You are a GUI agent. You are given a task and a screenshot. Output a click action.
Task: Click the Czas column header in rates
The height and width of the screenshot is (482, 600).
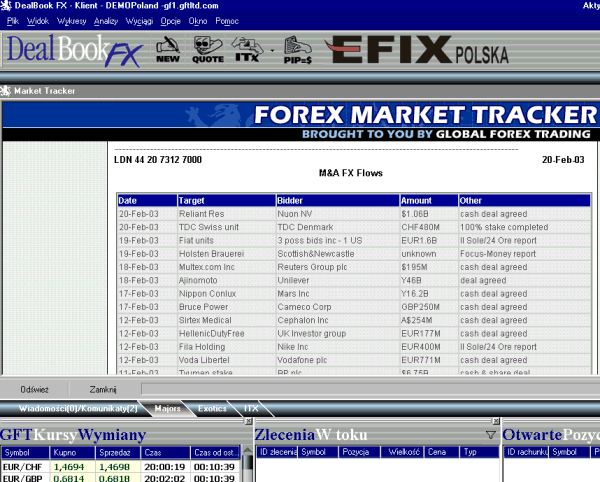165,453
